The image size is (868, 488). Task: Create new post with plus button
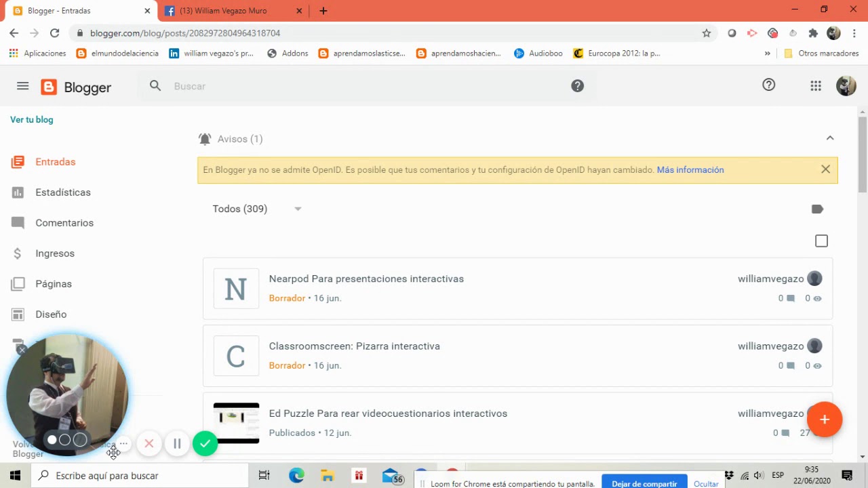(825, 420)
